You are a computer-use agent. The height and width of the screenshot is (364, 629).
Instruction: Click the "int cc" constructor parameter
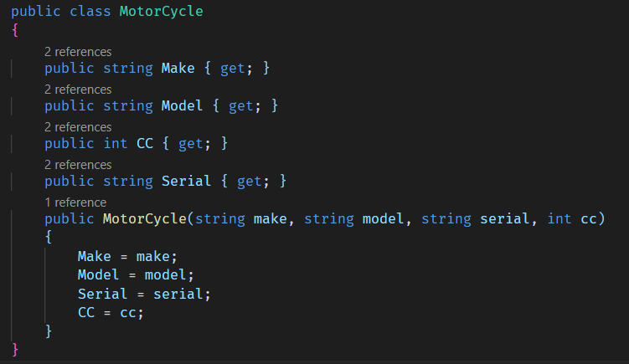pyautogui.click(x=572, y=219)
